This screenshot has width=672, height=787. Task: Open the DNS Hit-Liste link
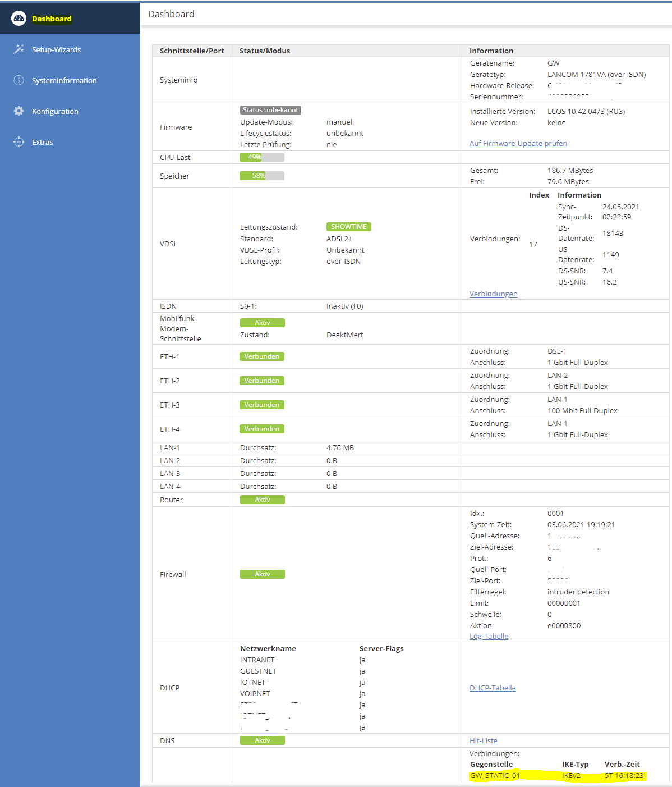[484, 741]
